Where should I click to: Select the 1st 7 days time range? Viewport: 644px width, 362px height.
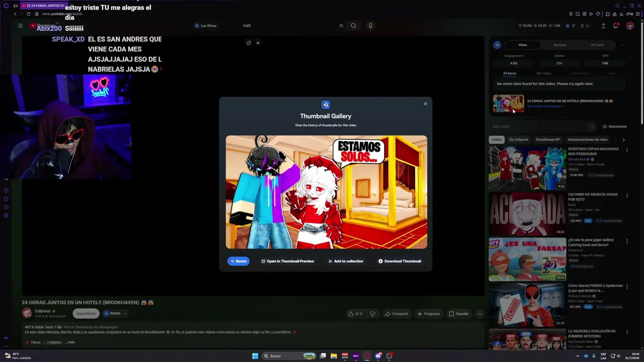tap(543, 73)
